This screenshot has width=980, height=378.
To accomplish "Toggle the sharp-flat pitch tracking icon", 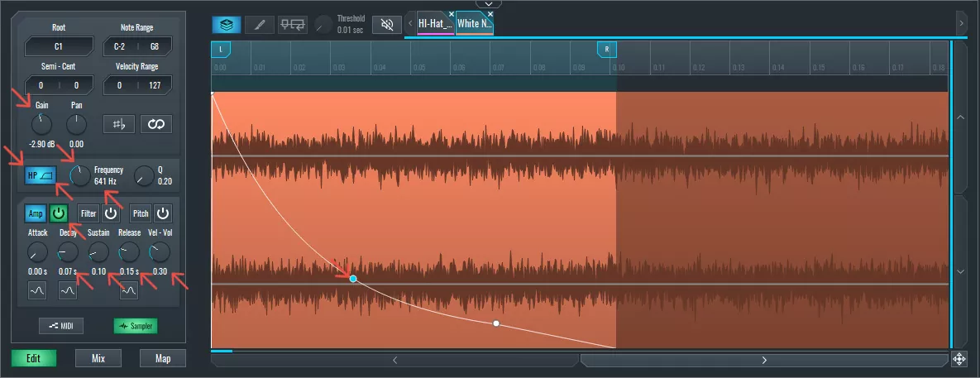I will coord(119,124).
